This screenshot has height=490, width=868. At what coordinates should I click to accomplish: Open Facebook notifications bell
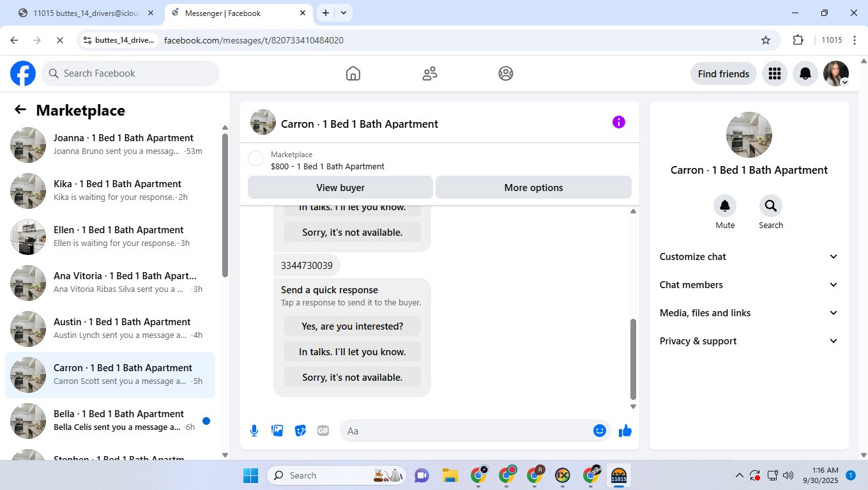tap(805, 73)
